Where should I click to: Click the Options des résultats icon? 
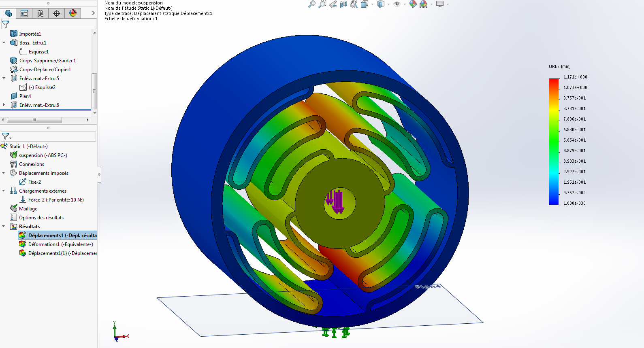point(14,218)
